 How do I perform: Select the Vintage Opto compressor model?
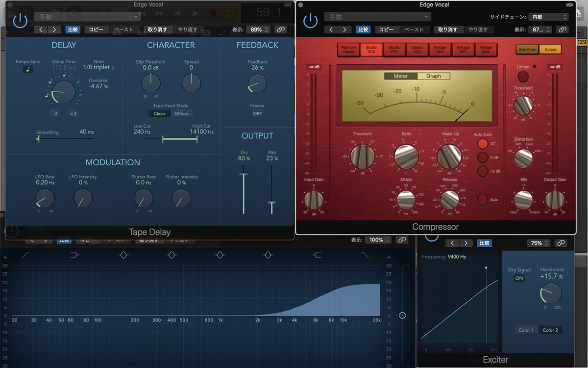point(486,50)
